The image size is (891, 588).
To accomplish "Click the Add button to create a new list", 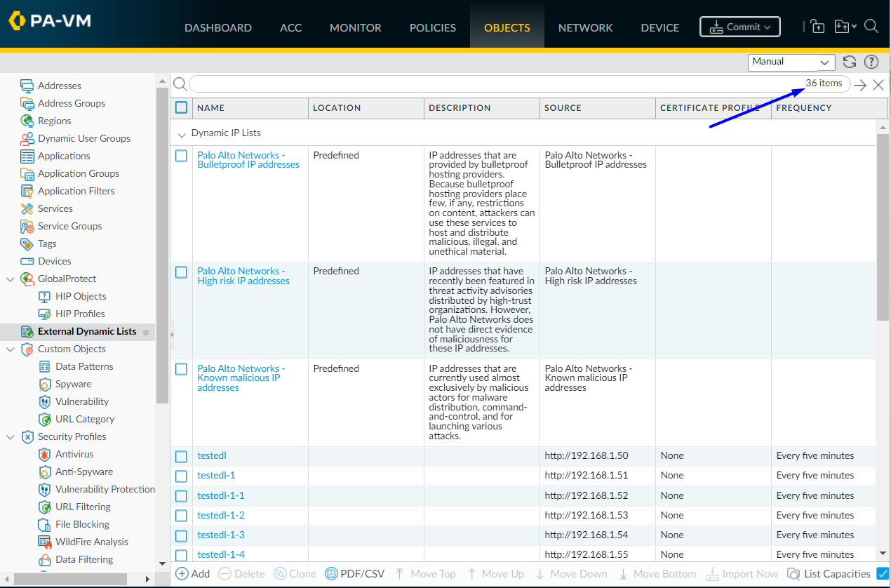I will [192, 573].
